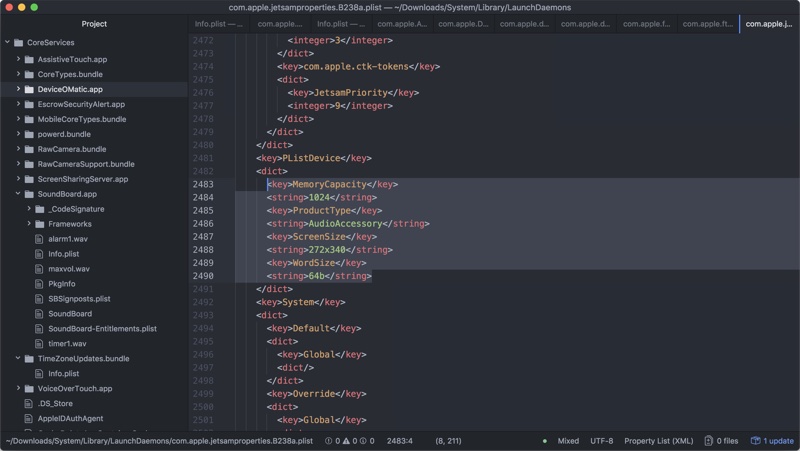This screenshot has width=800, height=451.
Task: Click the package update icon
Action: [756, 441]
